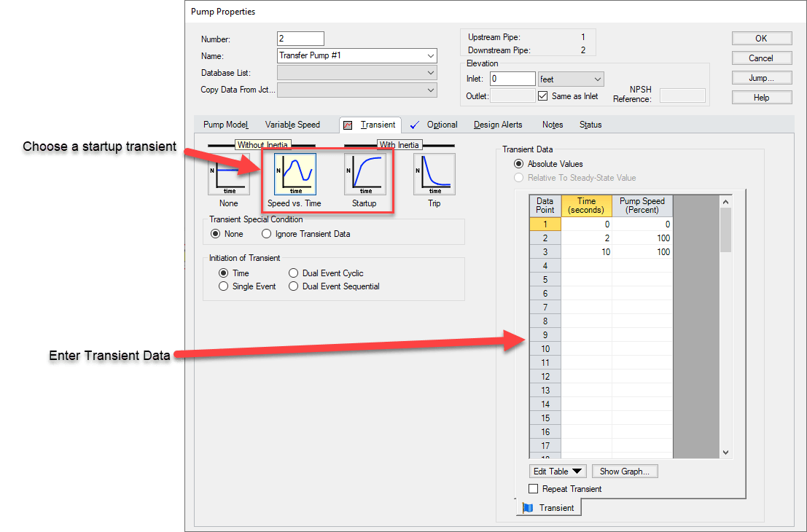Click the Transient book icon at bottom

click(528, 507)
